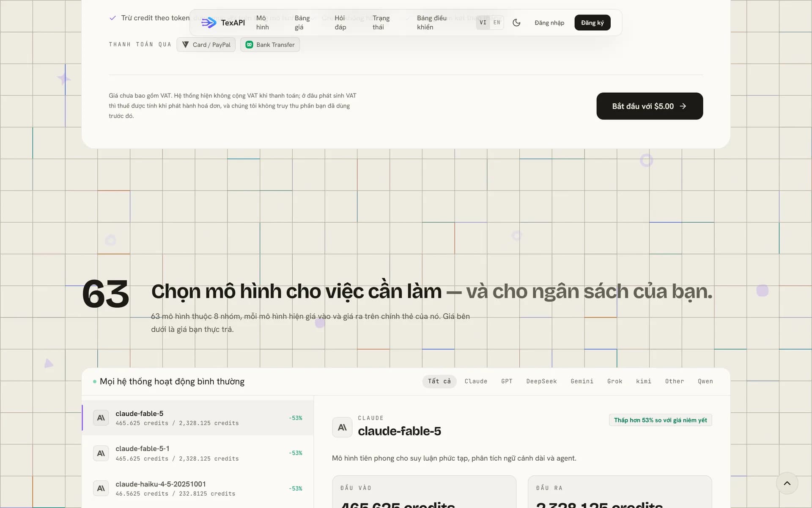Screen dimensions: 812x508
Task: Click arrow icon in Bắt đầu với $5.00 button
Action: click(x=683, y=106)
